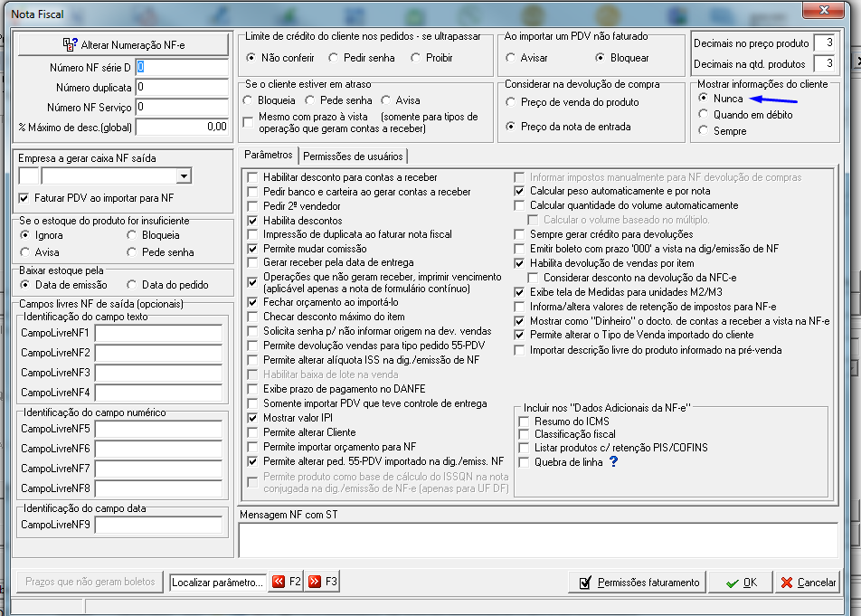Select the Sempre radio for client information

coord(704,130)
